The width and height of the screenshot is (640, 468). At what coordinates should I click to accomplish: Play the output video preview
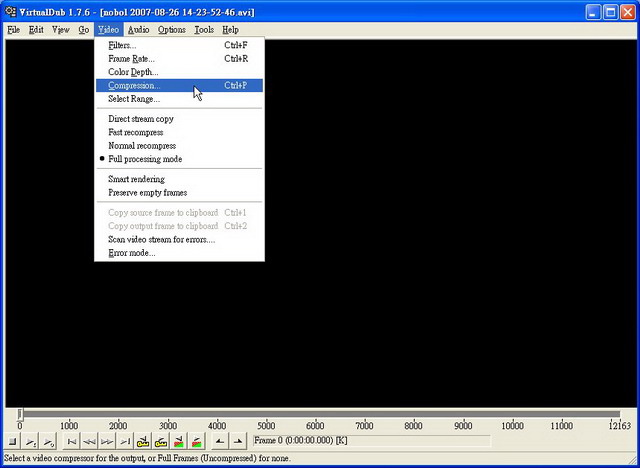point(49,441)
